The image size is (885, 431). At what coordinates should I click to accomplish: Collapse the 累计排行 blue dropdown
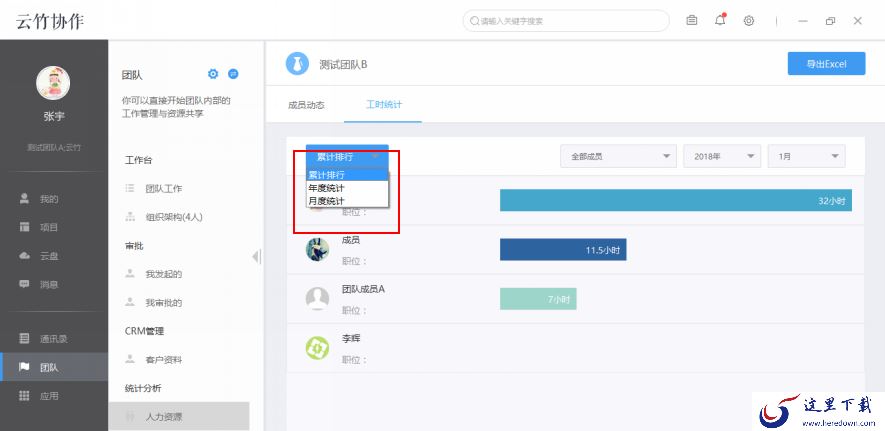[347, 156]
